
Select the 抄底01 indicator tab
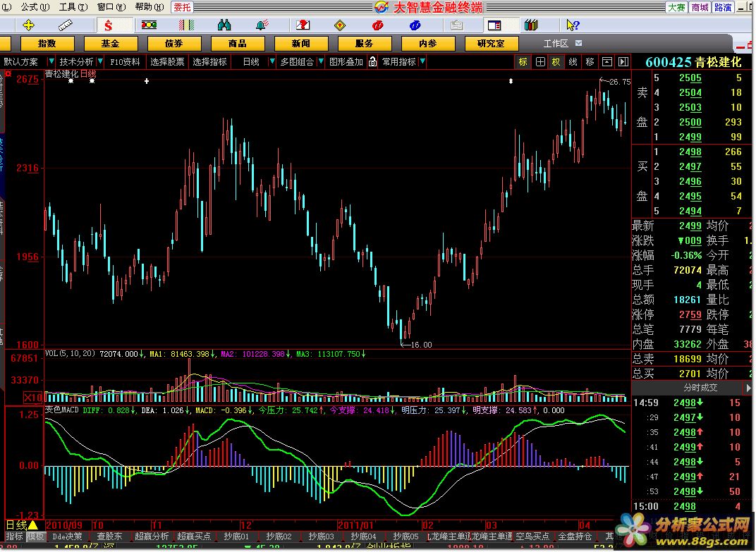(x=236, y=536)
